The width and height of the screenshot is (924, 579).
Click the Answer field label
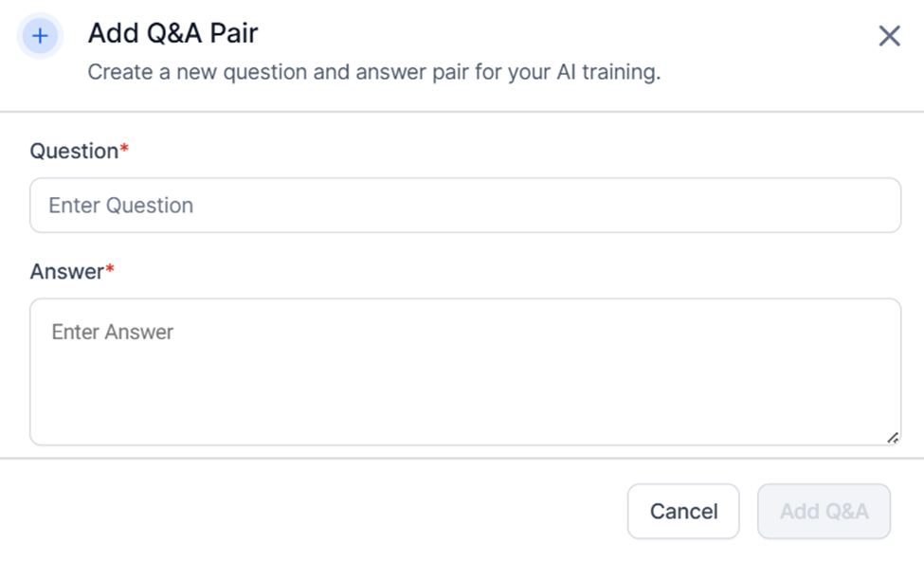(67, 272)
